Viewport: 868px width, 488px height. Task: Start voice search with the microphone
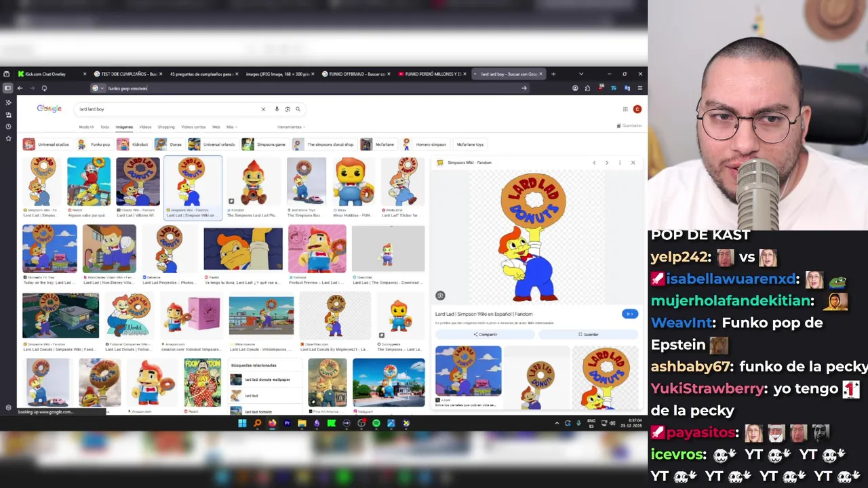[277, 109]
